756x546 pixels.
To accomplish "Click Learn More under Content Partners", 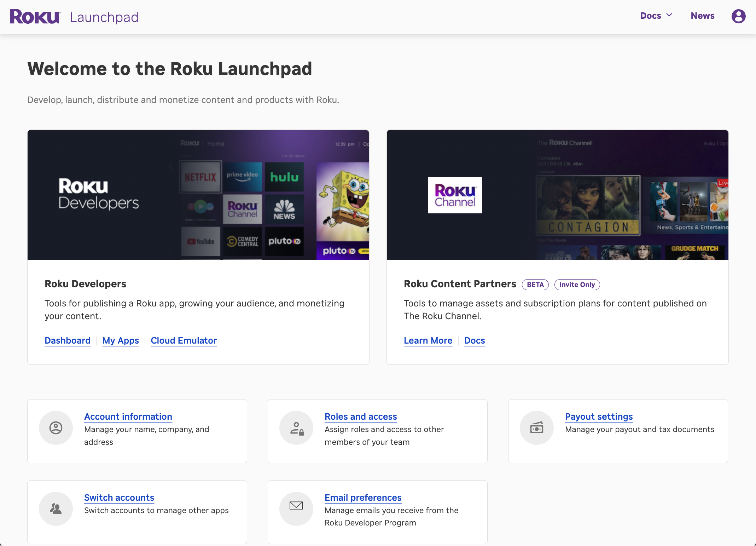I will click(428, 340).
